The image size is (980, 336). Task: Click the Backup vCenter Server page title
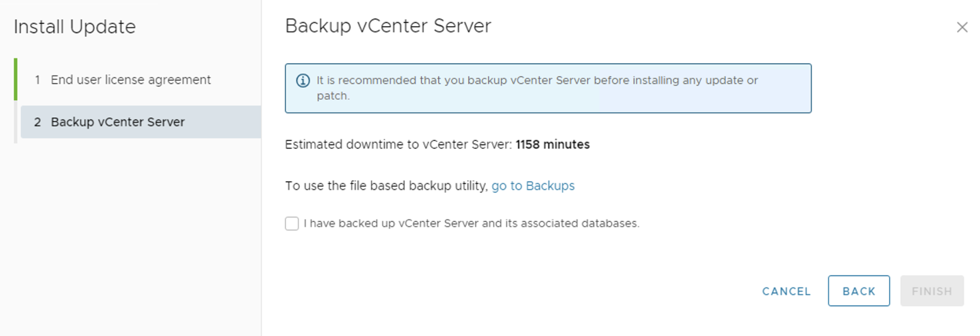[388, 26]
